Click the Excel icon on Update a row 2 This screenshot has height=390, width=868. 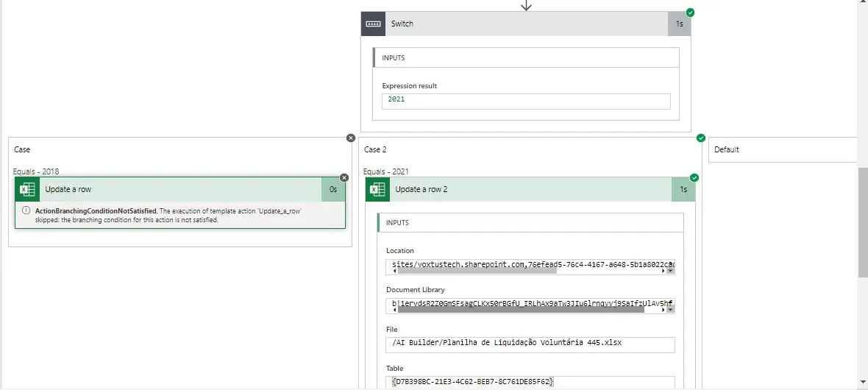pos(377,190)
